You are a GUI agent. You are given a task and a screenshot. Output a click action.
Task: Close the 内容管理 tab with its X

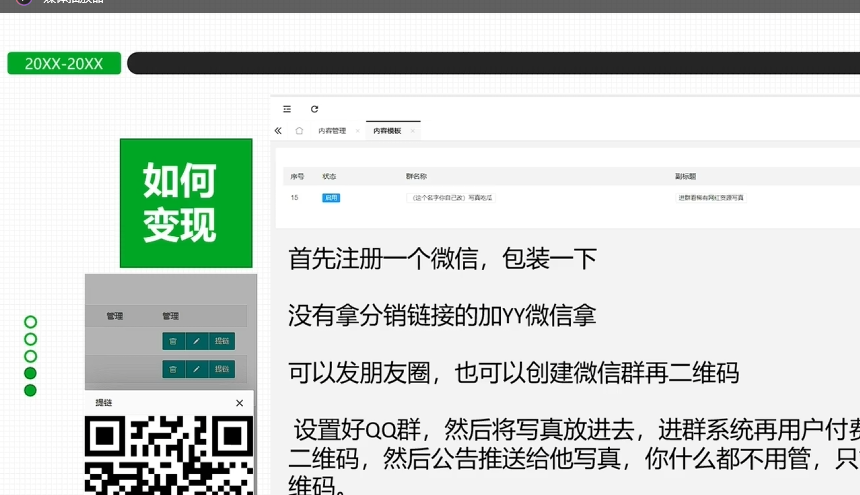(x=357, y=131)
